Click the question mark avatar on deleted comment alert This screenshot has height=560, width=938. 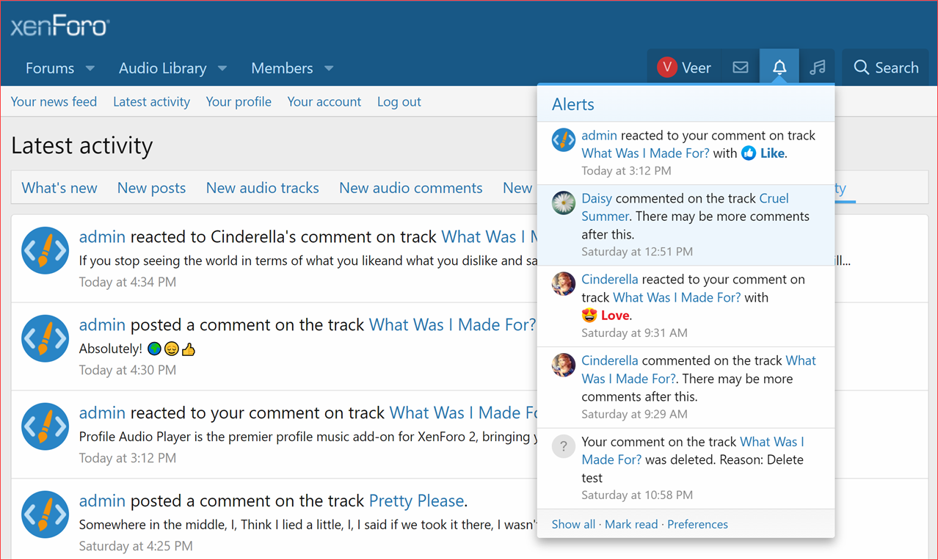pos(563,446)
